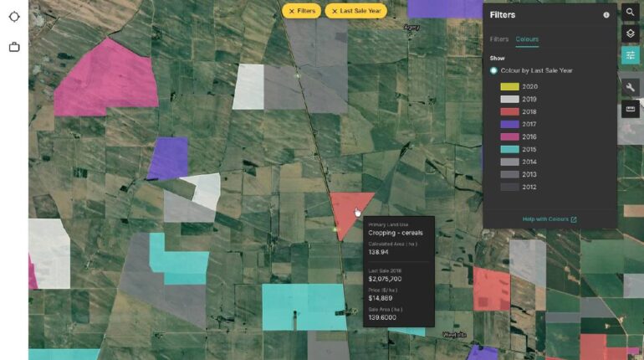This screenshot has height=360, width=644.
Task: Open the map layers icon
Action: [x=630, y=33]
